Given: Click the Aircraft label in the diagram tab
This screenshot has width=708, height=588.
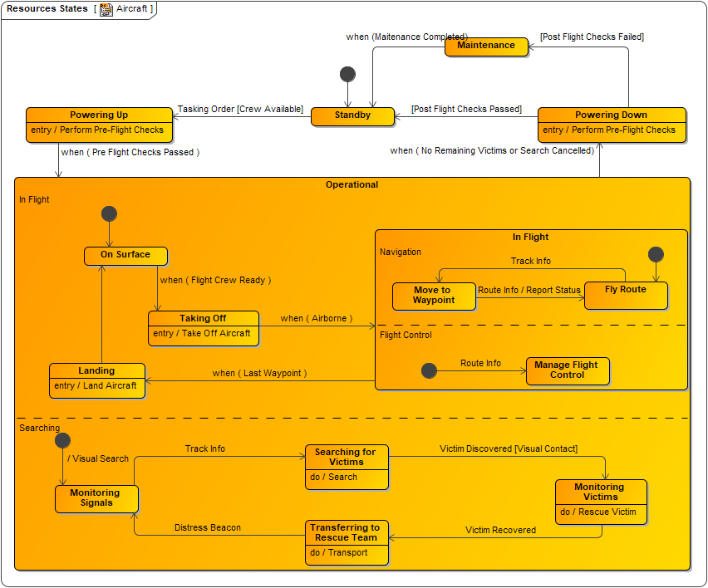Looking at the screenshot, I should pyautogui.click(x=133, y=10).
